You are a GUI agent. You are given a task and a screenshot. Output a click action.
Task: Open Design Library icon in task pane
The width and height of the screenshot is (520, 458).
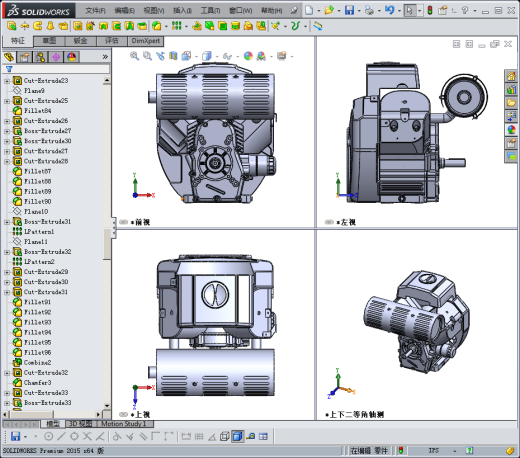[511, 90]
